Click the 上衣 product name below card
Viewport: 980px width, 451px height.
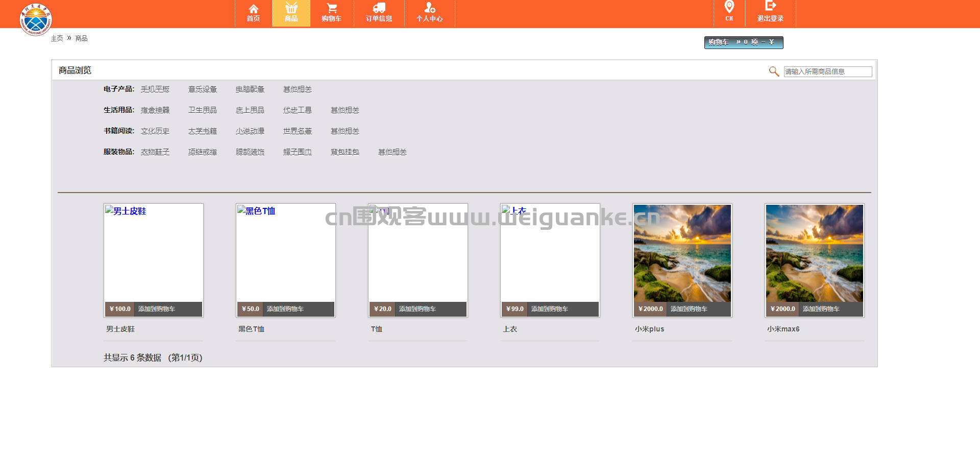[510, 329]
